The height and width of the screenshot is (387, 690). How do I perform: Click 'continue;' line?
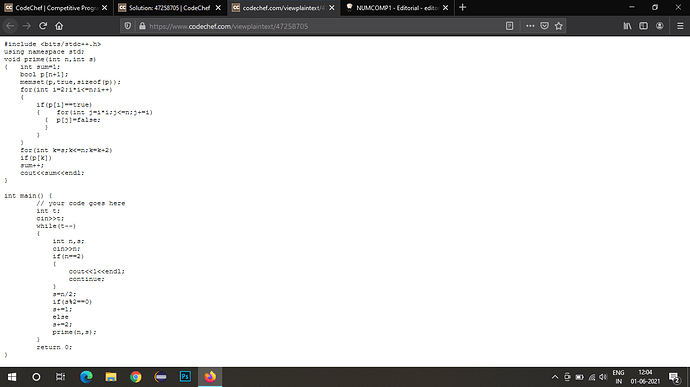87,279
